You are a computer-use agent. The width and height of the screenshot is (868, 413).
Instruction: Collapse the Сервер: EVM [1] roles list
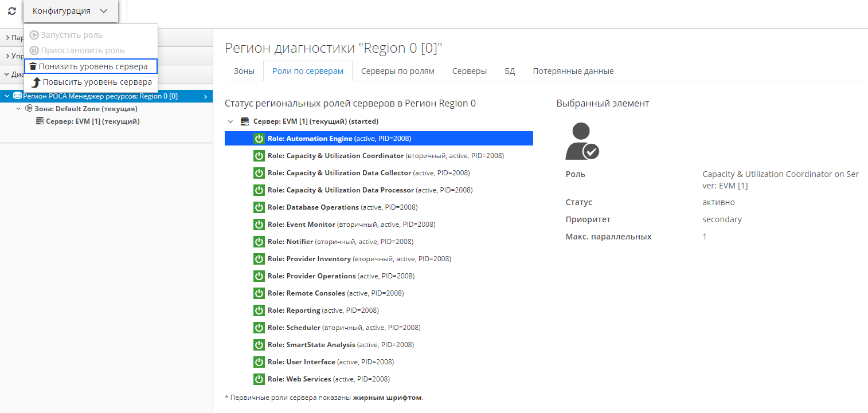[x=230, y=121]
